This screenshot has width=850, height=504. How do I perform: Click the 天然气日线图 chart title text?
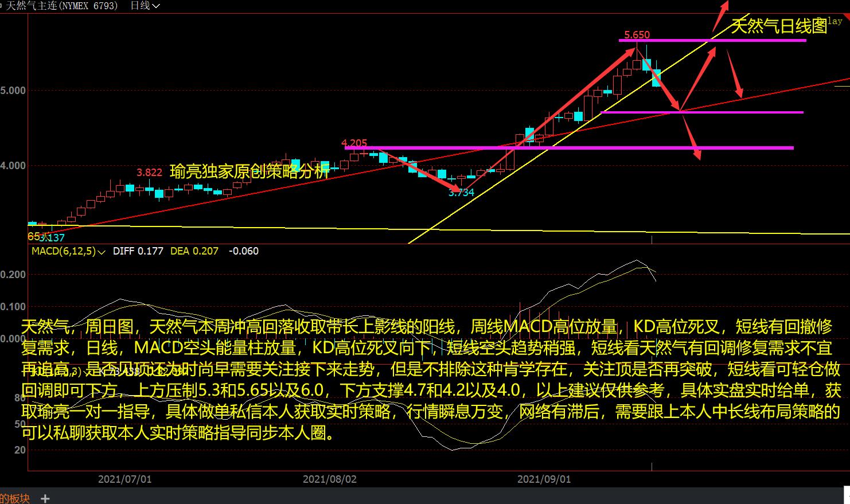point(779,26)
